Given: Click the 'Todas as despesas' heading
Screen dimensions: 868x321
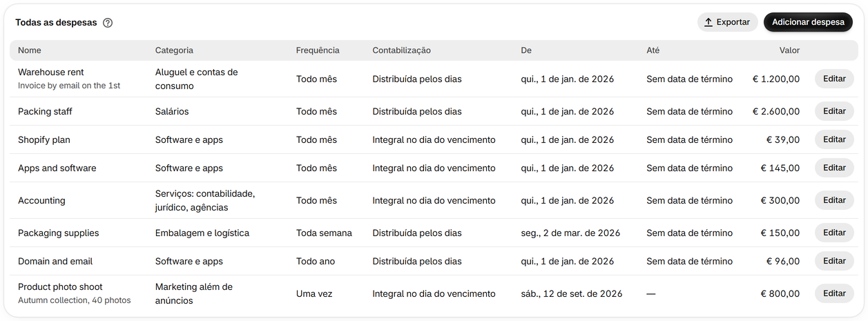Looking at the screenshot, I should click(56, 22).
